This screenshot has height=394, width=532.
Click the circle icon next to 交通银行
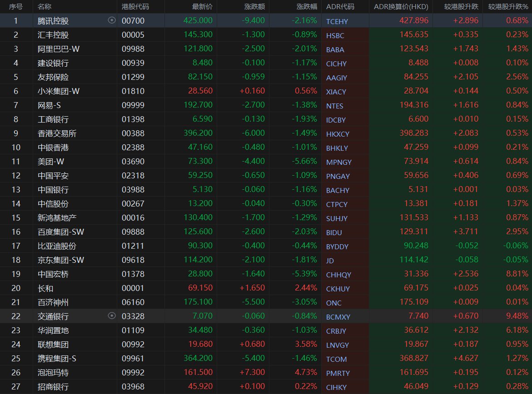tap(112, 315)
